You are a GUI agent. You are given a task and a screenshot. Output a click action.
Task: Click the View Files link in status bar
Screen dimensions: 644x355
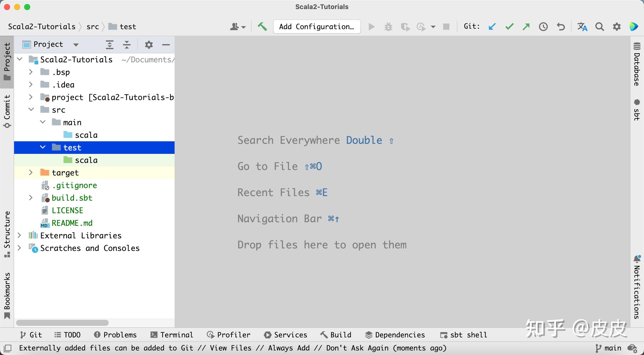[x=230, y=348]
